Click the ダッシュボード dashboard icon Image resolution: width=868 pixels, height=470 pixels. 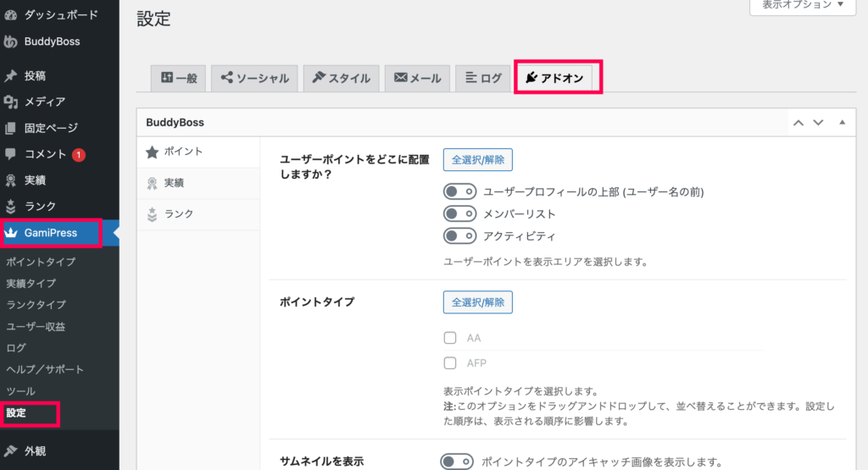(10, 15)
